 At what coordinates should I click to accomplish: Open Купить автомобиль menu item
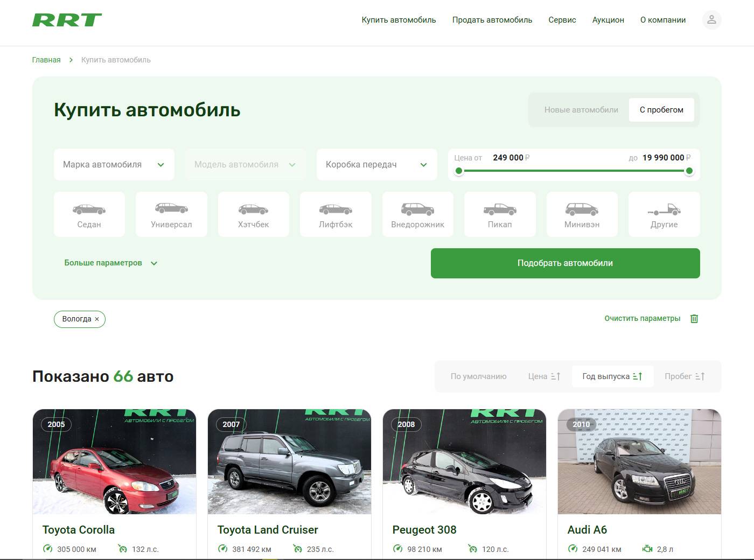pos(399,20)
